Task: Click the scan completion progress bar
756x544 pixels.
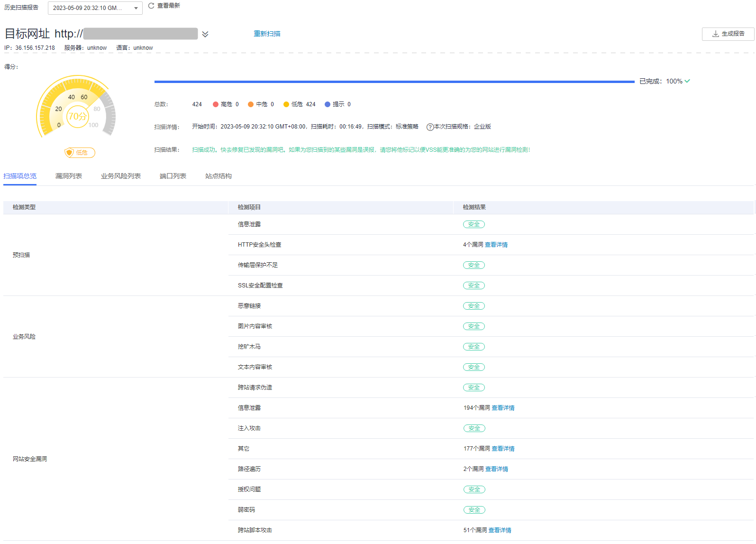Action: 394,82
